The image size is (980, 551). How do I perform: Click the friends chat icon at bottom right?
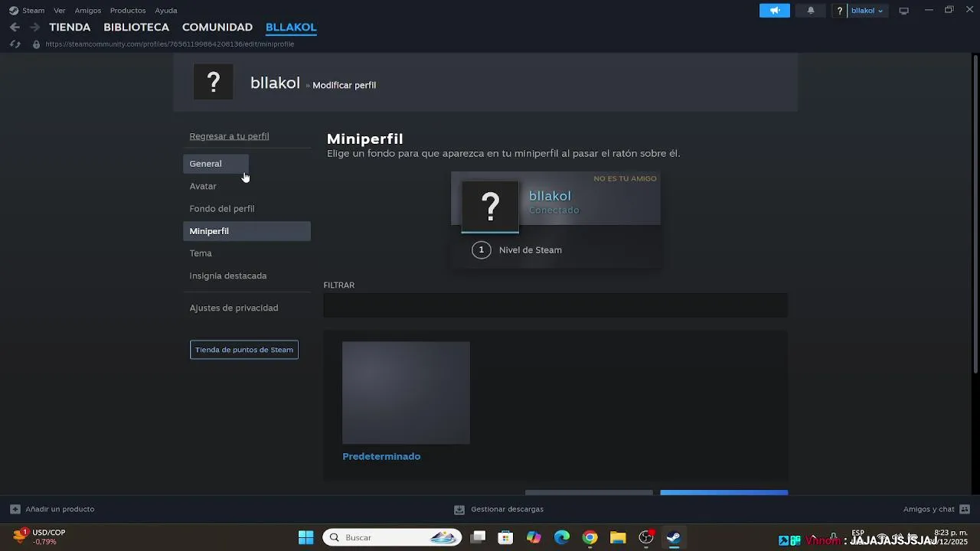coord(965,509)
